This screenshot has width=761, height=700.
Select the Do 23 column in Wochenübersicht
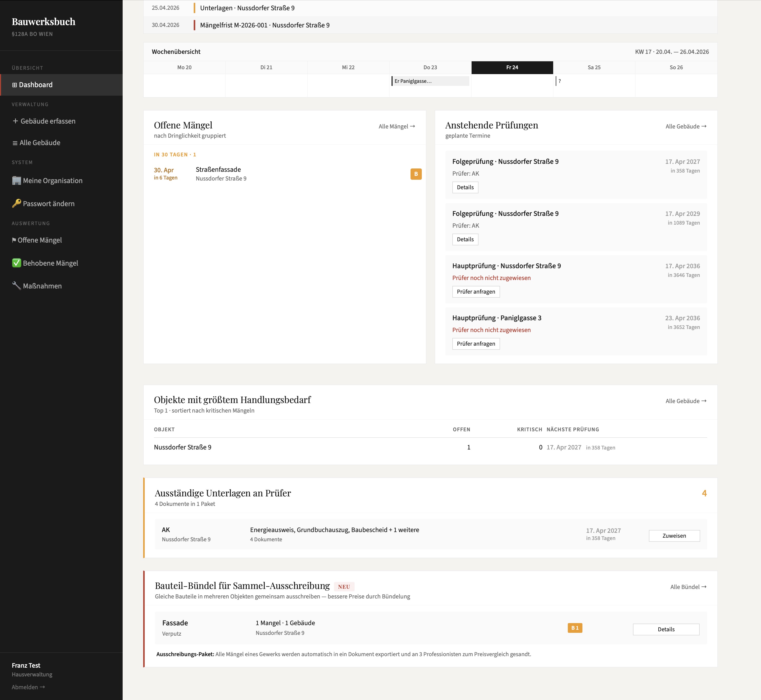pos(430,67)
